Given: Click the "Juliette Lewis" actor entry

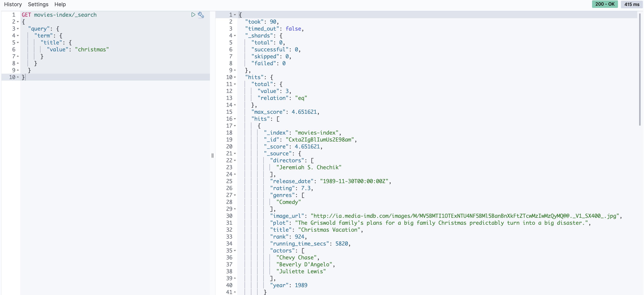Looking at the screenshot, I should [301, 272].
